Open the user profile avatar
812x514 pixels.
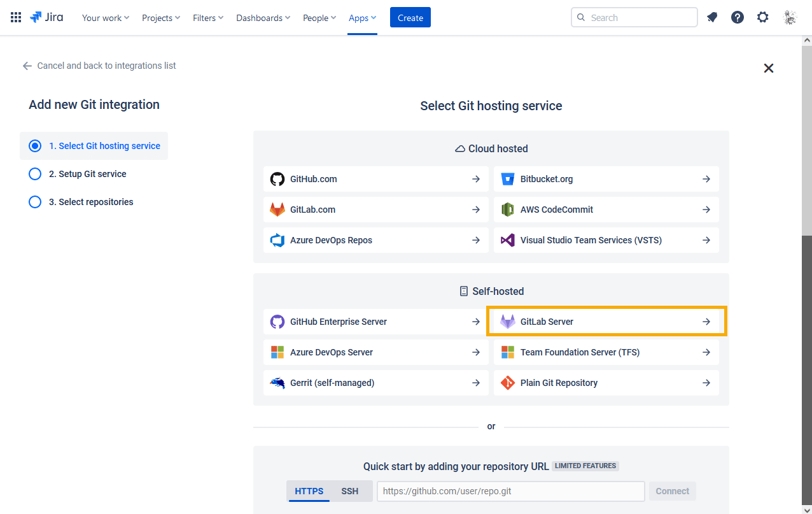click(790, 18)
